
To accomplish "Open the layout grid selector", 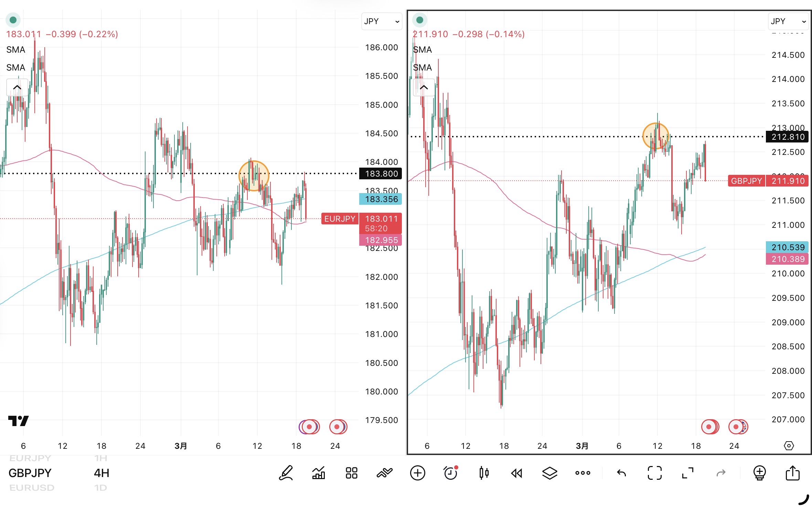I will coord(351,473).
